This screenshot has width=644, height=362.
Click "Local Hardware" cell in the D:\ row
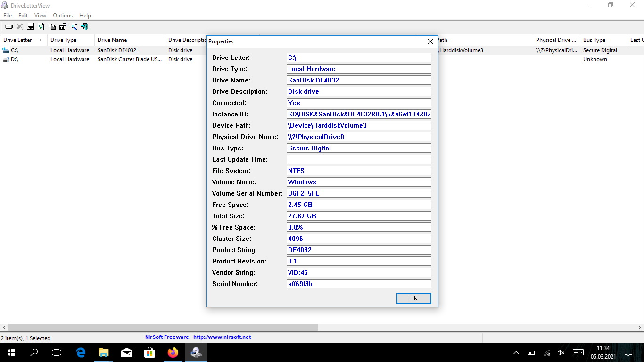click(70, 59)
